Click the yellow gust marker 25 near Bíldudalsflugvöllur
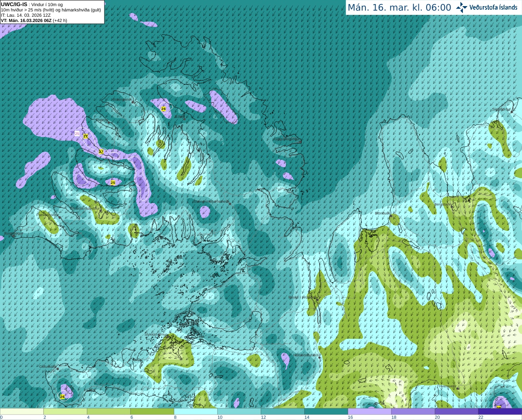The image size is (522, 420). tap(113, 183)
